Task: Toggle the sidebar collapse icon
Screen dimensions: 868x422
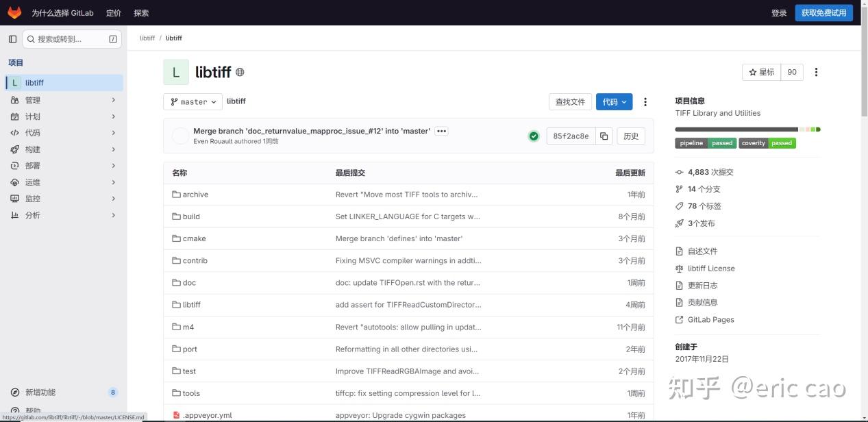Action: 12,39
